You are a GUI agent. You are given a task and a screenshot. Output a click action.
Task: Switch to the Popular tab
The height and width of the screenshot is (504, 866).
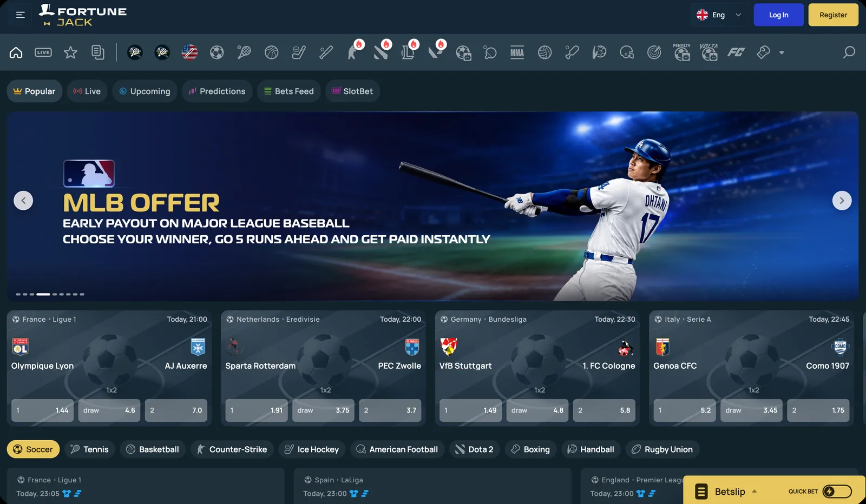[35, 91]
